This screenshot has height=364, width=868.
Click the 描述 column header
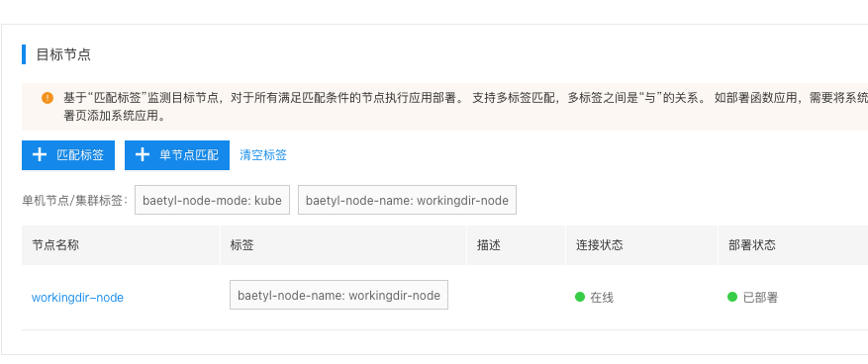[489, 245]
